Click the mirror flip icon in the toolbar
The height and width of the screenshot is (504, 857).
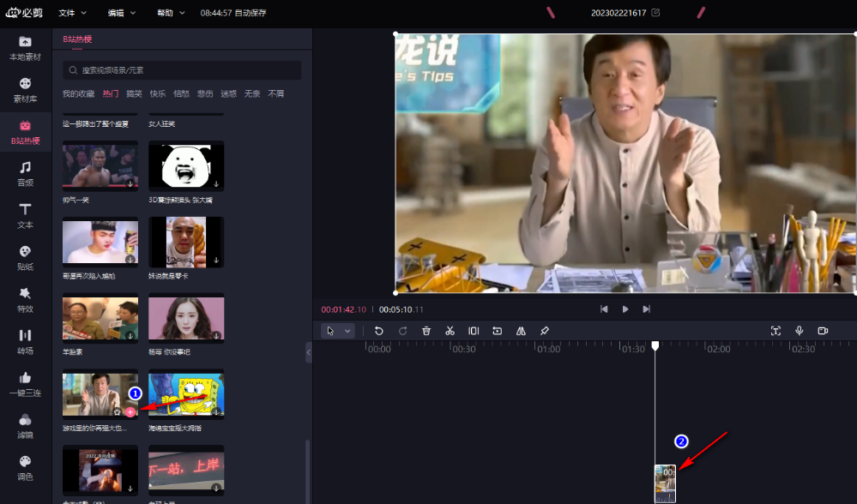[x=520, y=330]
